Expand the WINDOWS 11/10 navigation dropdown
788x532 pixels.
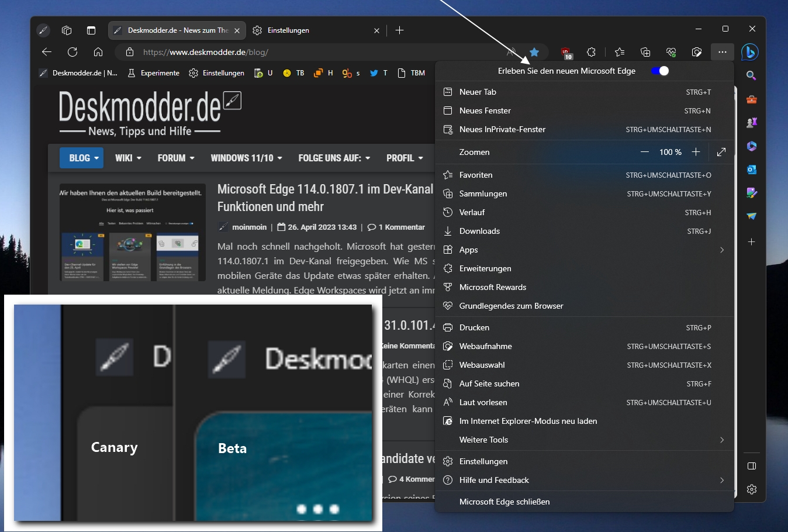246,158
